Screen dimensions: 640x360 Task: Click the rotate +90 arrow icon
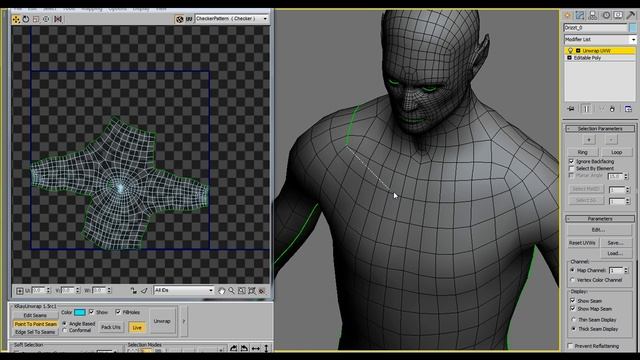(233, 348)
